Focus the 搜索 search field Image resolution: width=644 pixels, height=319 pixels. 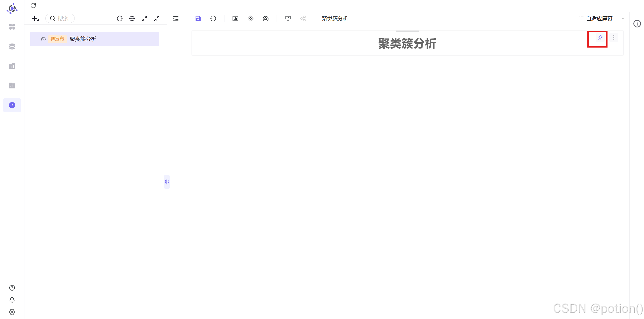60,18
